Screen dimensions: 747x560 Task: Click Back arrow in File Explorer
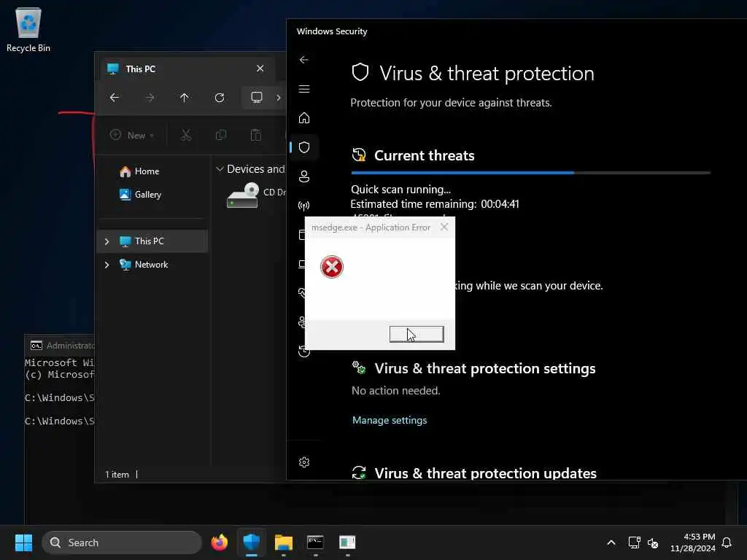(x=115, y=98)
